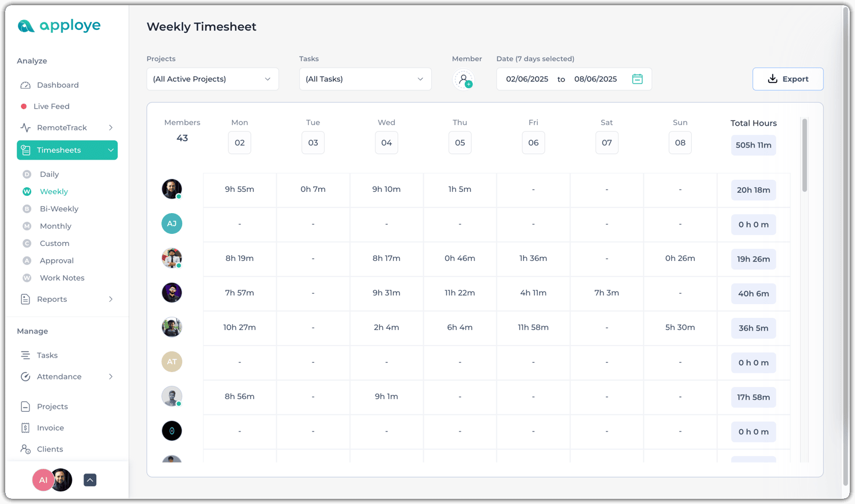Image resolution: width=855 pixels, height=504 pixels.
Task: Click the Projects icon under Manage
Action: point(25,407)
